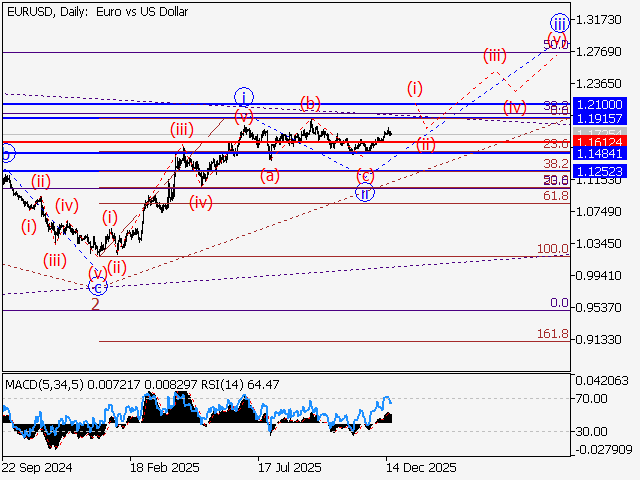Select the red wave (a) label
Viewport: 640px width, 480px height.
(270, 175)
